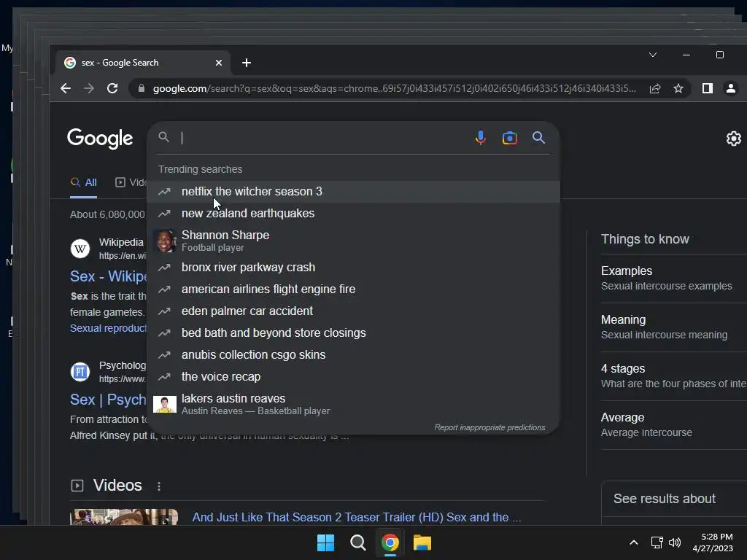This screenshot has width=747, height=560.
Task: Select the All results tab
Action: point(83,182)
